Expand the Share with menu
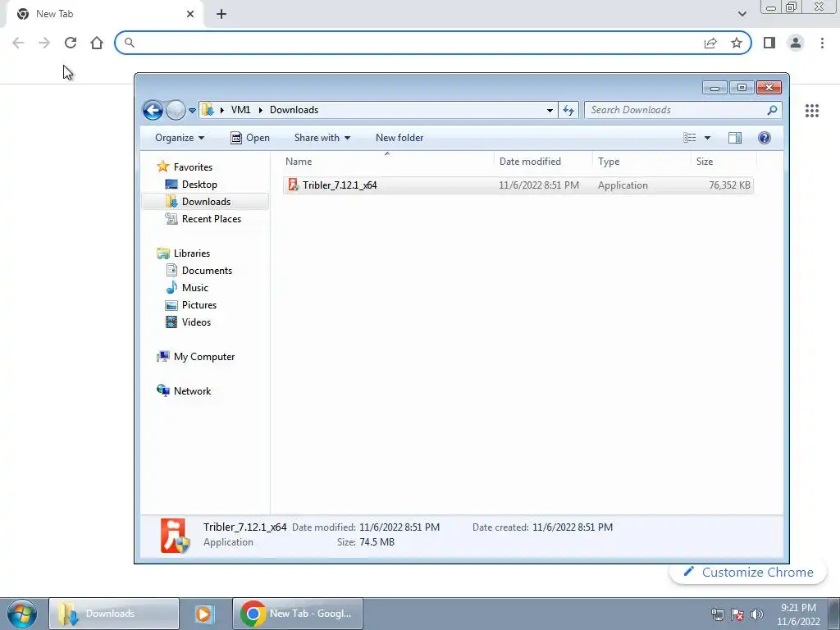 point(322,138)
